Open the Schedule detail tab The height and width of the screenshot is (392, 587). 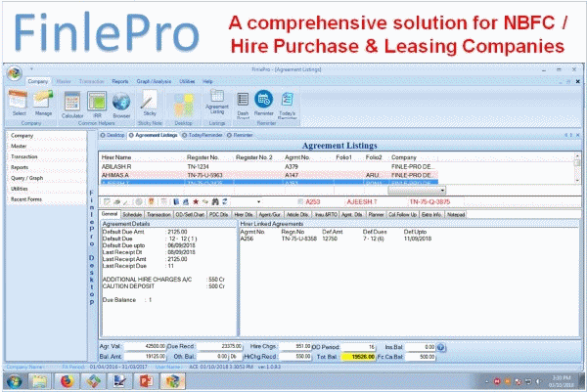click(132, 215)
